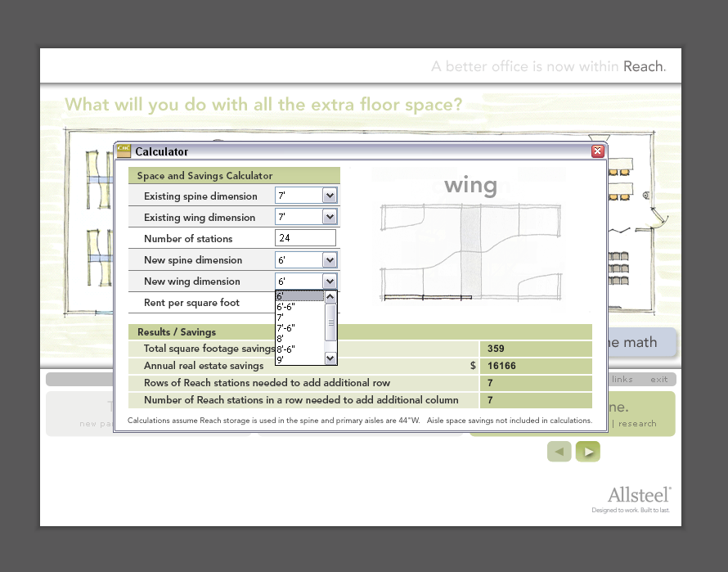This screenshot has width=728, height=572.
Task: Collapse the New wing dimension dropdown
Action: pos(330,281)
